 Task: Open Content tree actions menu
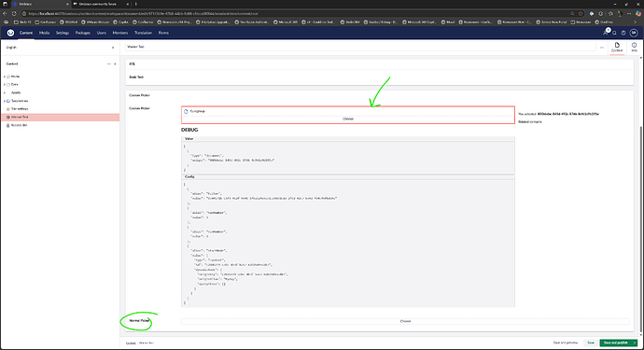(109, 64)
